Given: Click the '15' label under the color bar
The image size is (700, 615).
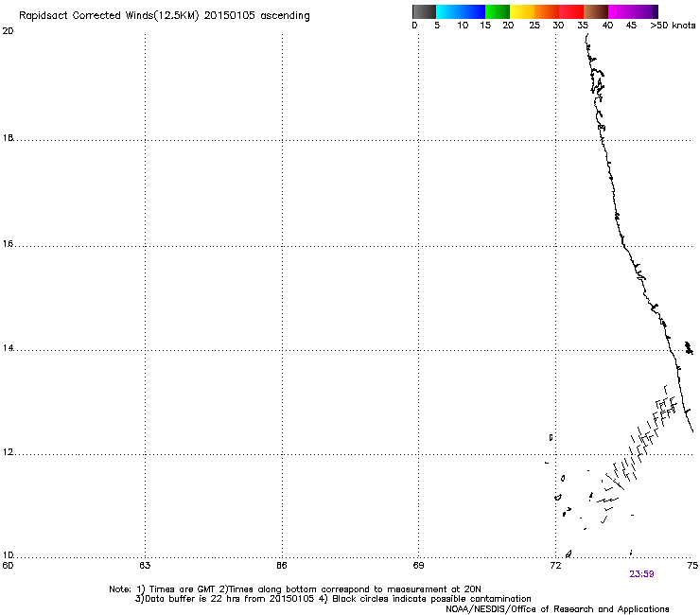Looking at the screenshot, I should (485, 26).
